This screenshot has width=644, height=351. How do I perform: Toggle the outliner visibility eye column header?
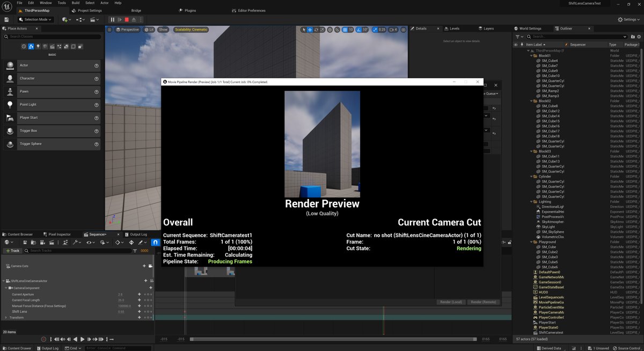516,45
